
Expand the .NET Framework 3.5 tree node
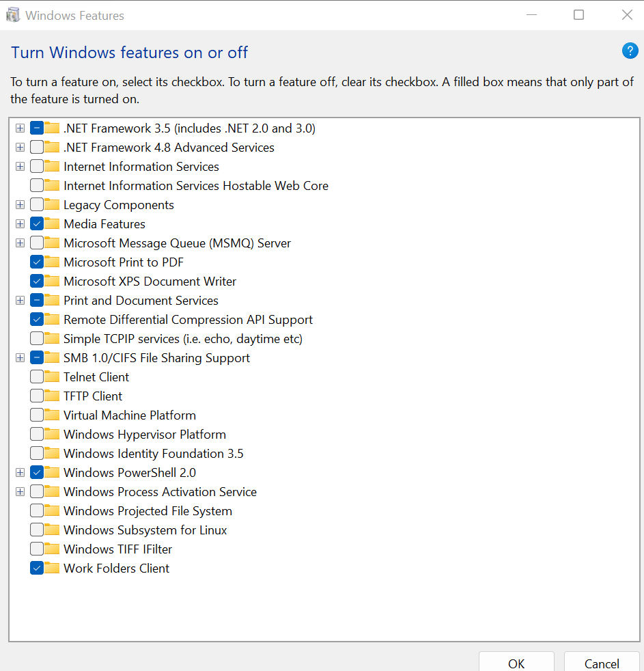[20, 128]
